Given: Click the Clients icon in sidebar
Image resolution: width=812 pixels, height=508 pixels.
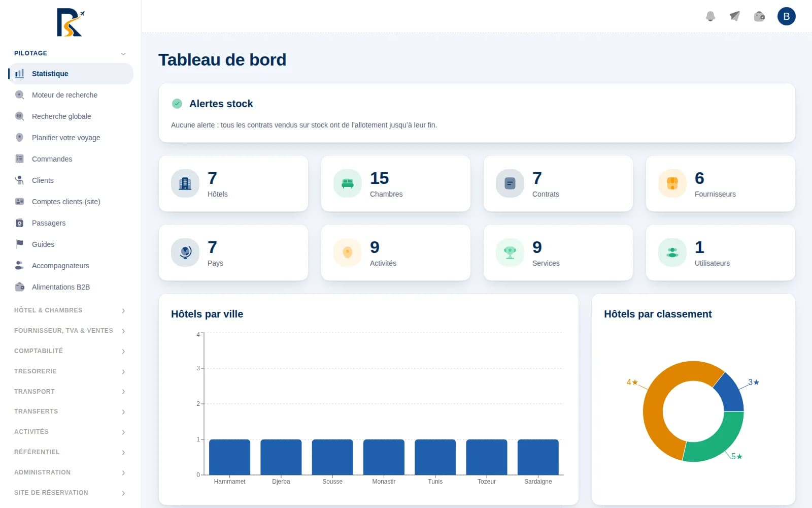Looking at the screenshot, I should pos(19,180).
